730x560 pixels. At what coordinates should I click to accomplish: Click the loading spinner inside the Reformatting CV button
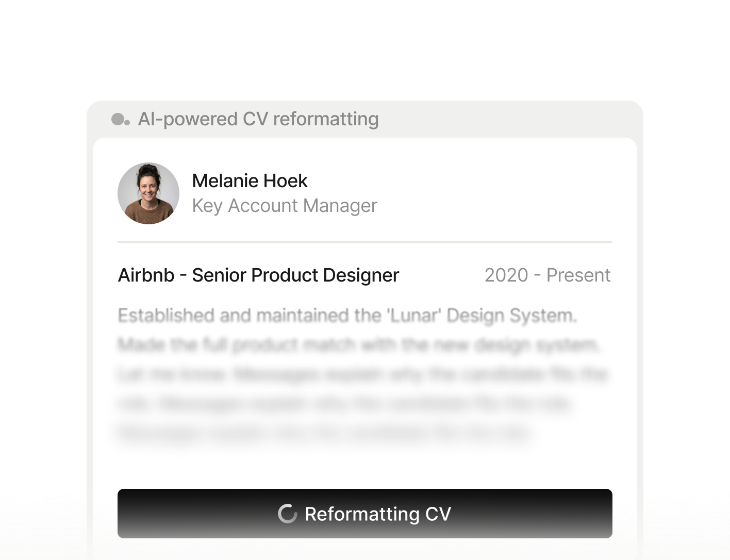coord(289,514)
